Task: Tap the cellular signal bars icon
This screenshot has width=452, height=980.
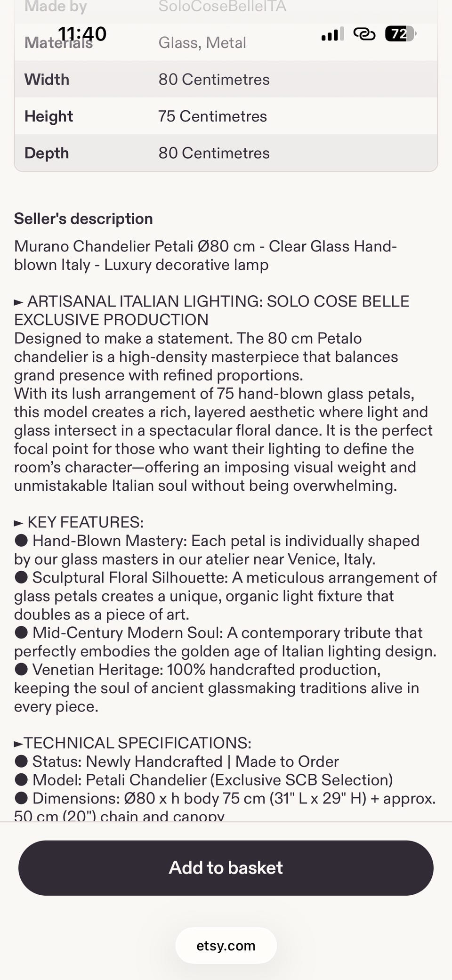Action: (332, 34)
